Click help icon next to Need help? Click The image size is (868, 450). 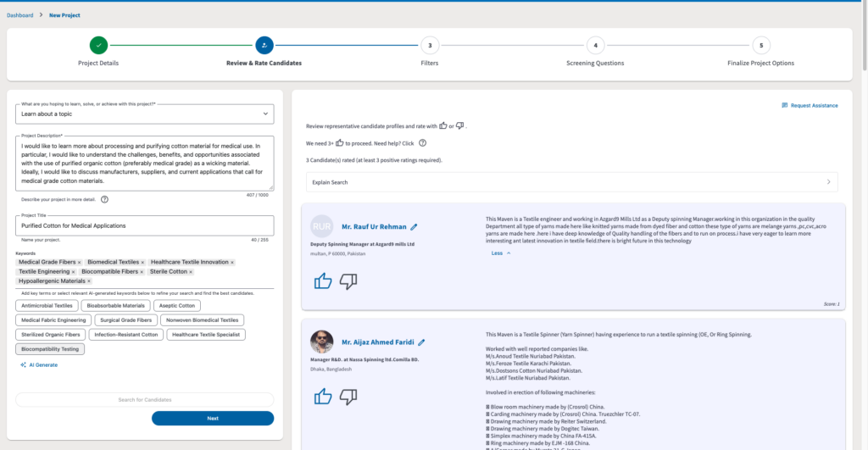[422, 143]
